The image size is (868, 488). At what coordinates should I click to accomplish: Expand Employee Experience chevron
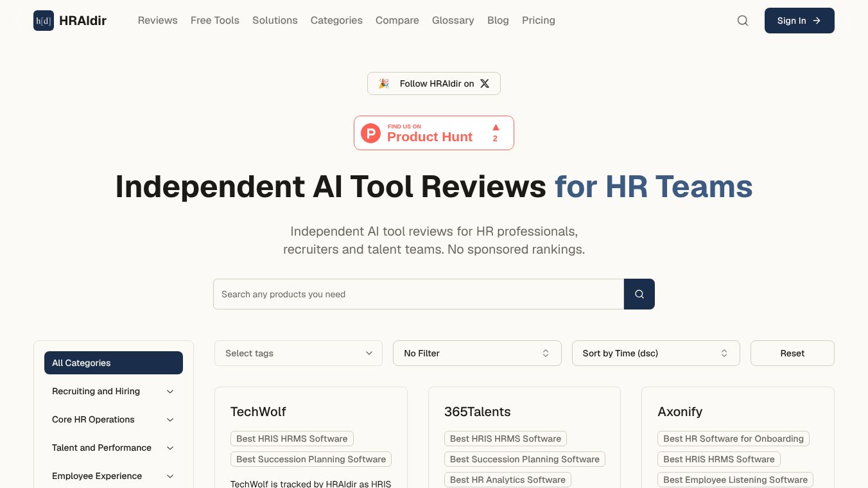point(170,476)
